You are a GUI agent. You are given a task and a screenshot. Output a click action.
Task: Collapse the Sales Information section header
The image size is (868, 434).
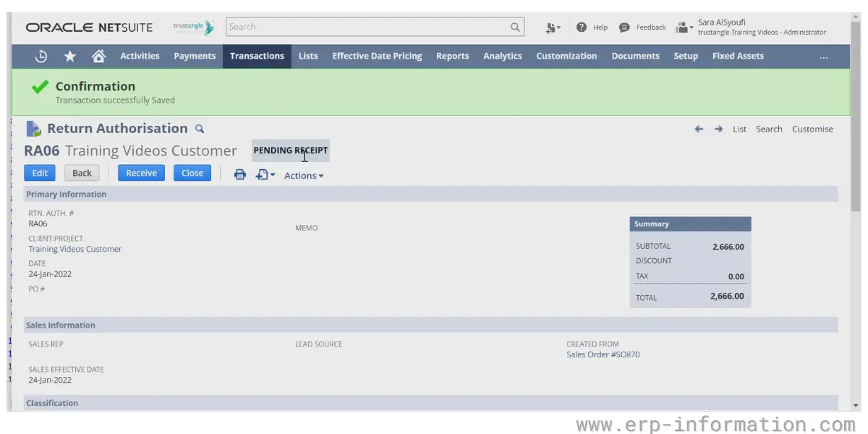431,325
